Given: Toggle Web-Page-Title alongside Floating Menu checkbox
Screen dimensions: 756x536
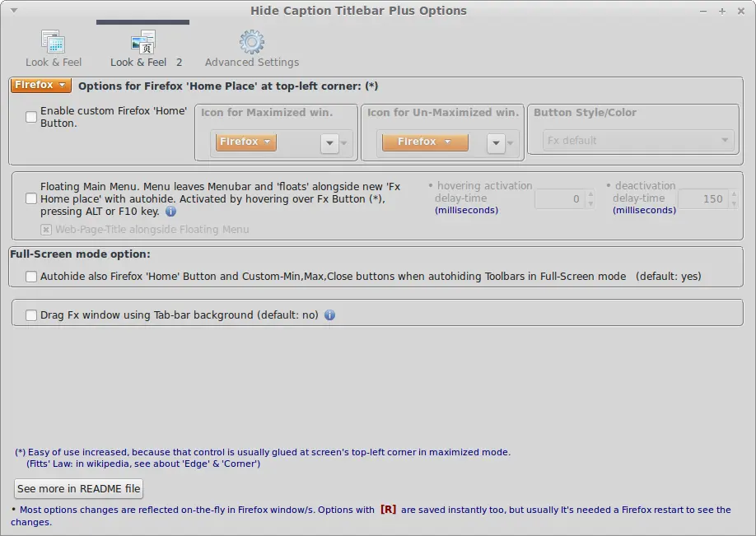Looking at the screenshot, I should [46, 230].
